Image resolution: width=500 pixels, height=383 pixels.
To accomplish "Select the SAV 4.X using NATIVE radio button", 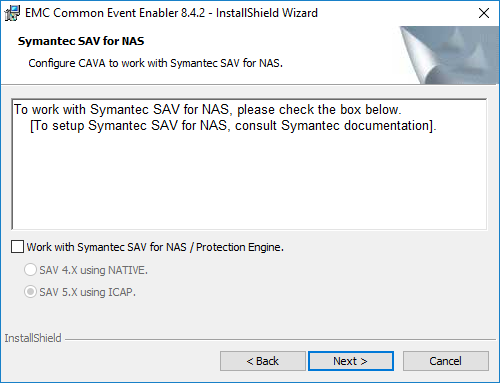I will pyautogui.click(x=30, y=270).
